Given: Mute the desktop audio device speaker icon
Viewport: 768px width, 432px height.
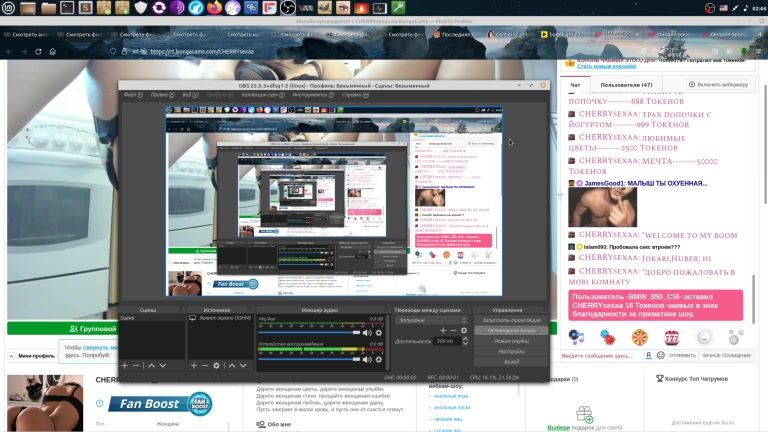Looking at the screenshot, I should 367,359.
